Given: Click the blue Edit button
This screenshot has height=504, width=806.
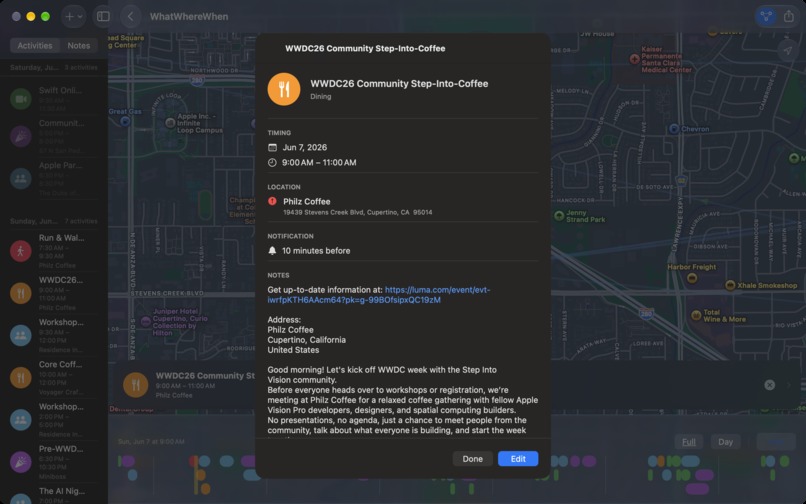Looking at the screenshot, I should tap(518, 459).
